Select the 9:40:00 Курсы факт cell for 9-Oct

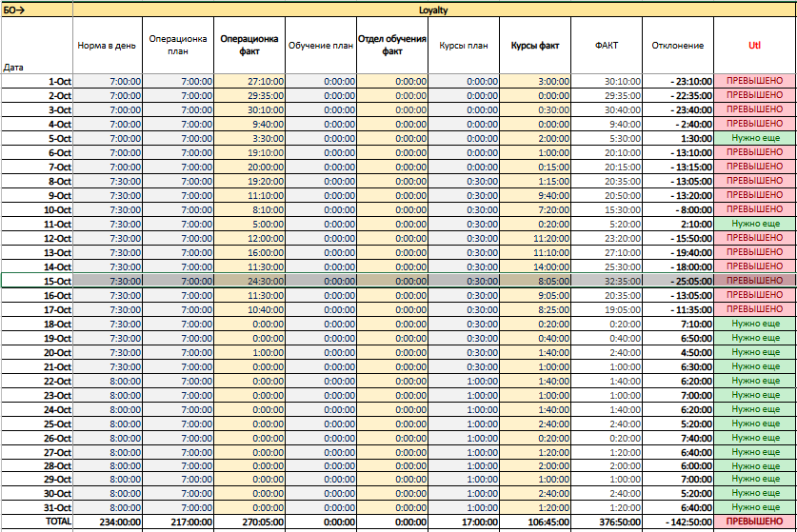click(535, 195)
